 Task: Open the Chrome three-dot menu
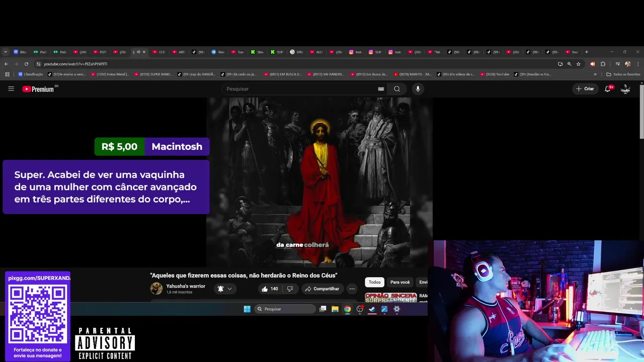637,64
